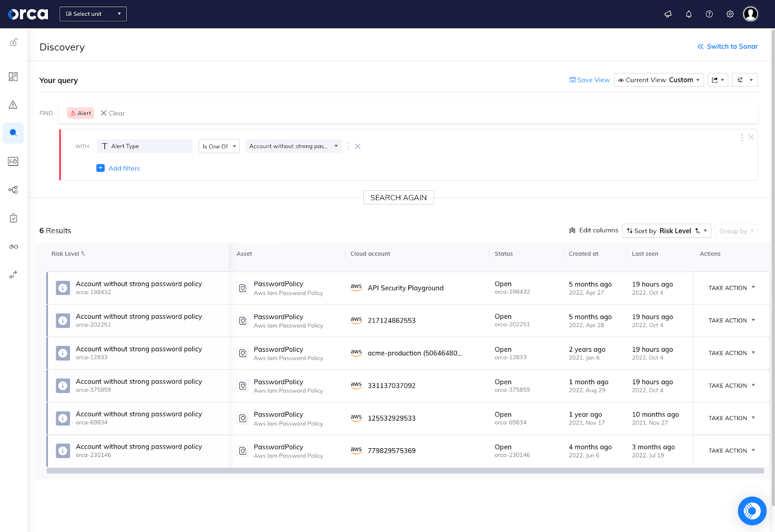Open the Compliance clipboard icon in the sidebar
Screen dimensions: 775x532
click(x=13, y=218)
